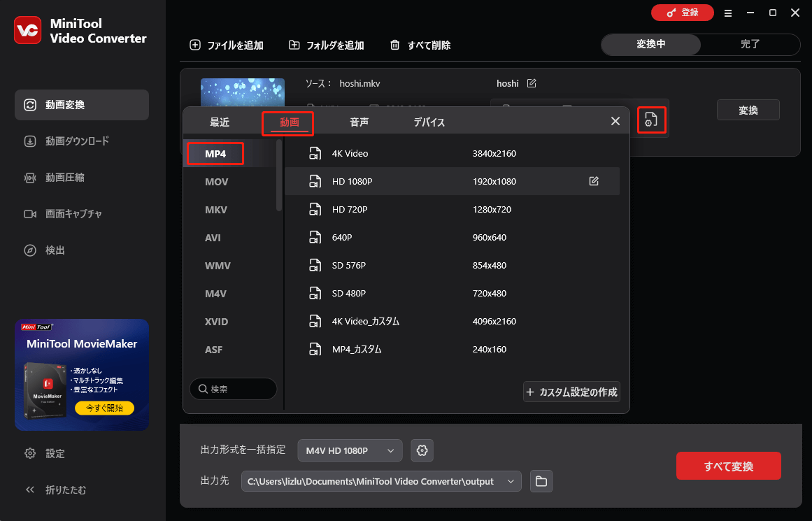Show the 変換中 converting list
Image resolution: width=812 pixels, height=521 pixels.
[651, 45]
